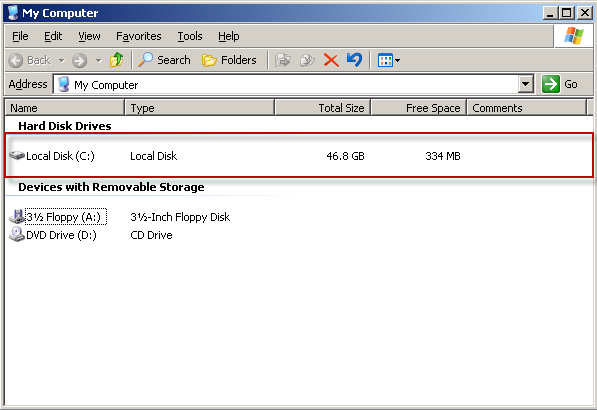Click the Back navigation button

tap(30, 60)
